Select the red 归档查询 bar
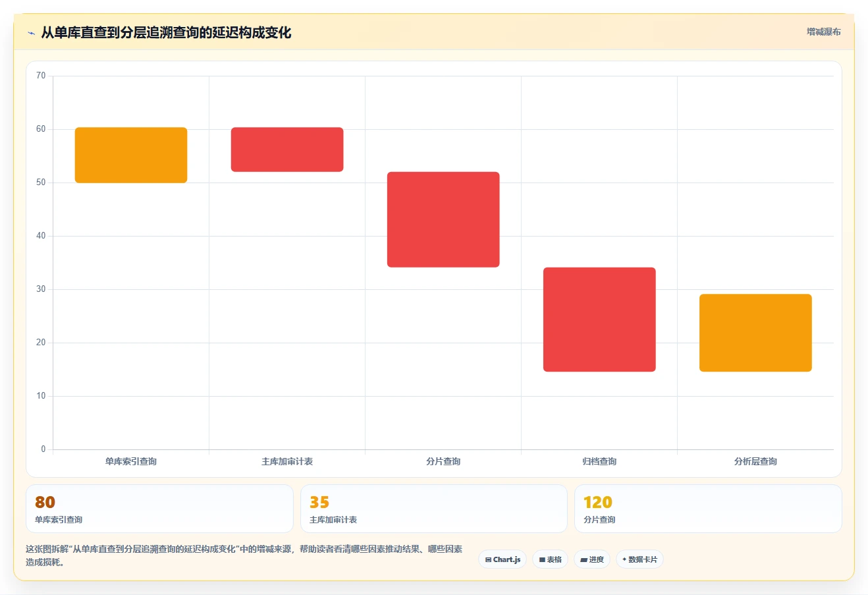Screen dimensions: 868x595 click(x=599, y=320)
